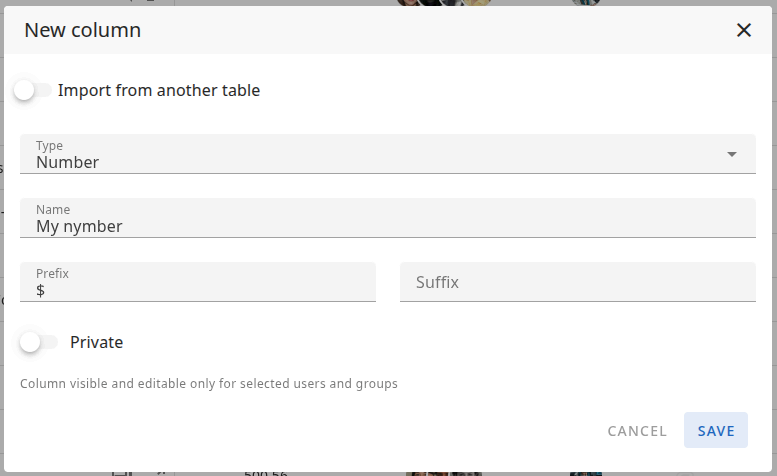Click the small "Name" field label
The width and height of the screenshot is (777, 476).
coord(53,210)
